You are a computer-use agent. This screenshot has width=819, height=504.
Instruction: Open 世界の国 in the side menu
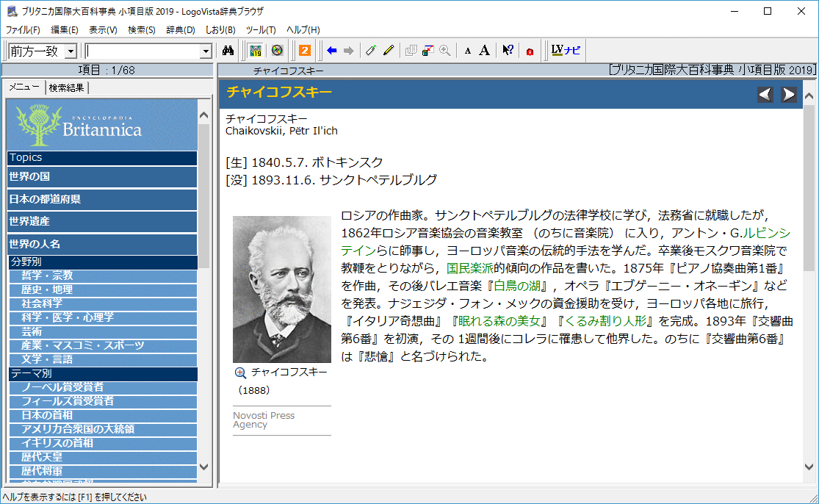point(102,176)
